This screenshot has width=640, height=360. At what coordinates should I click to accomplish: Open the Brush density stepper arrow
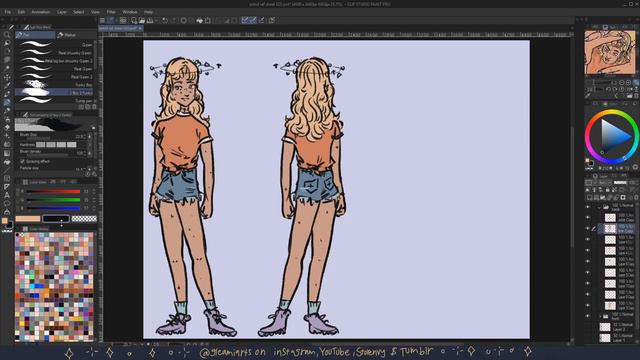pos(89,153)
